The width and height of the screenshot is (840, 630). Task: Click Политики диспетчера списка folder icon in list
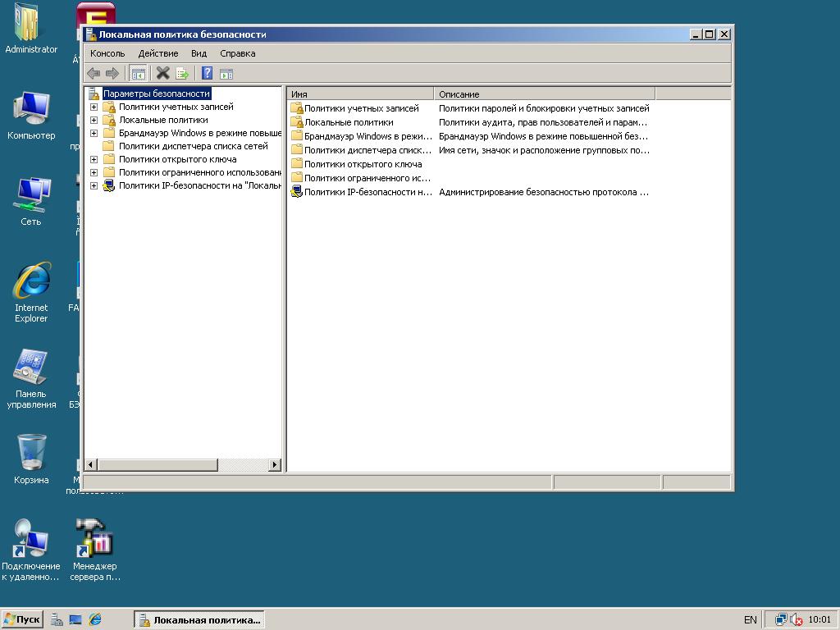click(297, 150)
